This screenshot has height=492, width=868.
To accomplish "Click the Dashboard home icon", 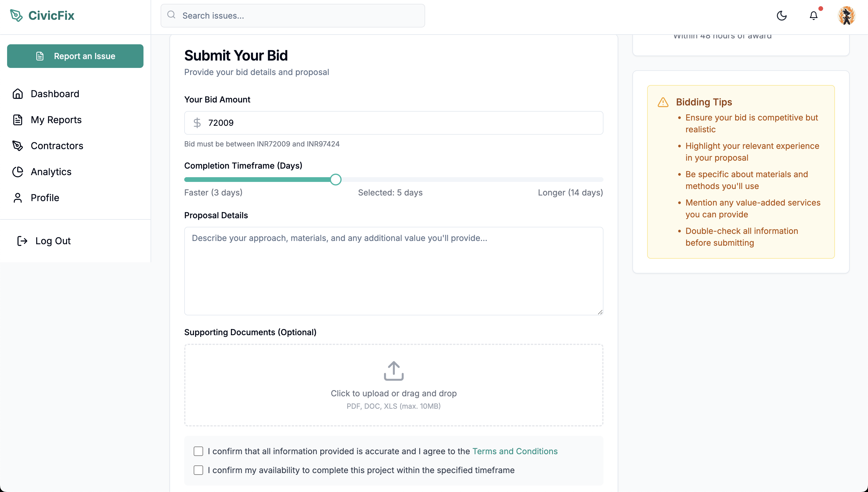I will [17, 94].
